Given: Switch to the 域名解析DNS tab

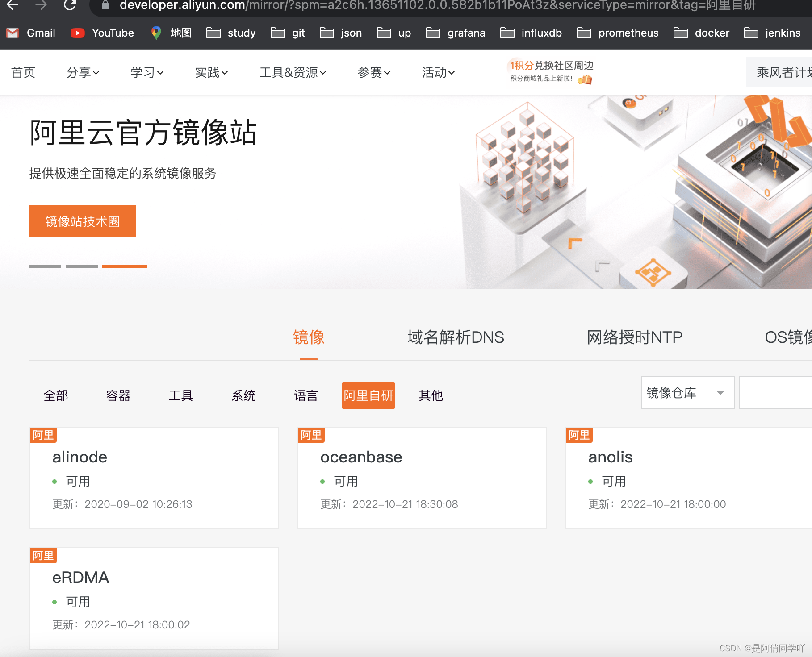Looking at the screenshot, I should click(456, 337).
